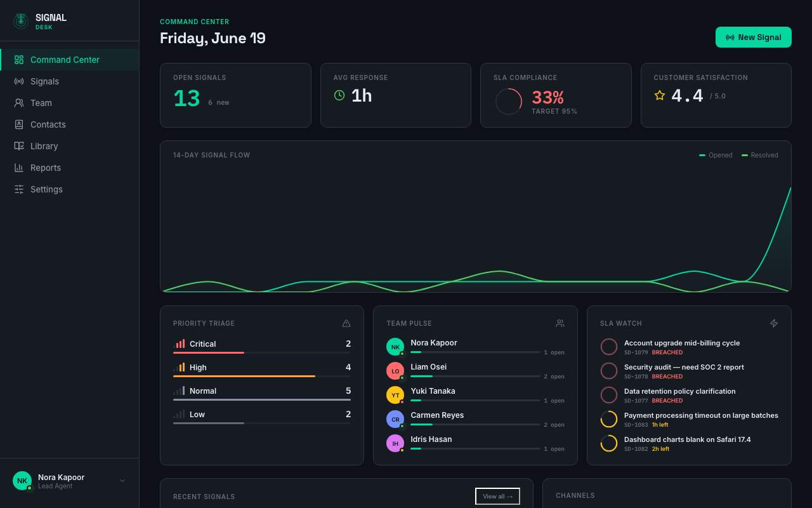The width and height of the screenshot is (812, 508).
Task: Click the Library open book icon
Action: click(19, 146)
